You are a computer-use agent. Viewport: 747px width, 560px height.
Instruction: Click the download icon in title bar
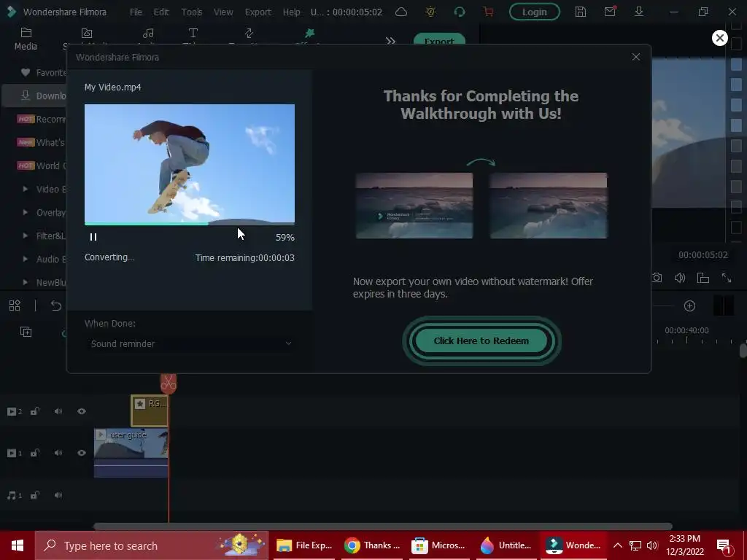point(639,12)
